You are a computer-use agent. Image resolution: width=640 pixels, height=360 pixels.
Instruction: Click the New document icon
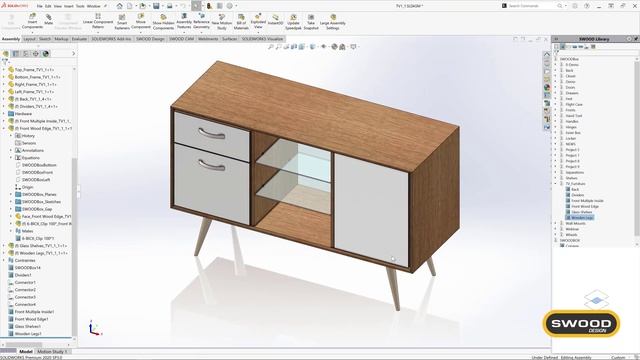(129, 6)
